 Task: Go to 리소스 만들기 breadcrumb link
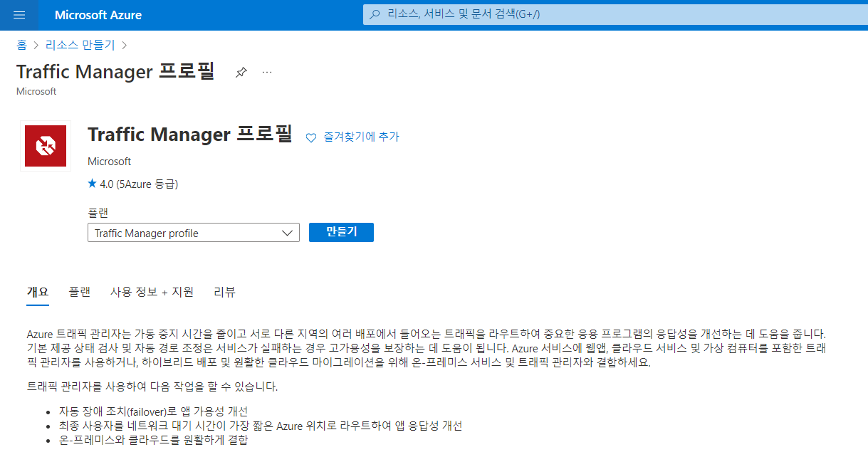80,45
